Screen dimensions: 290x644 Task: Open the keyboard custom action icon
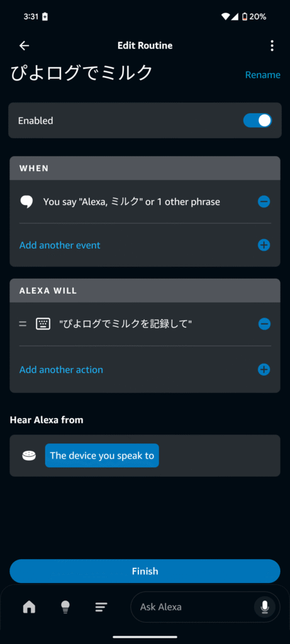43,324
